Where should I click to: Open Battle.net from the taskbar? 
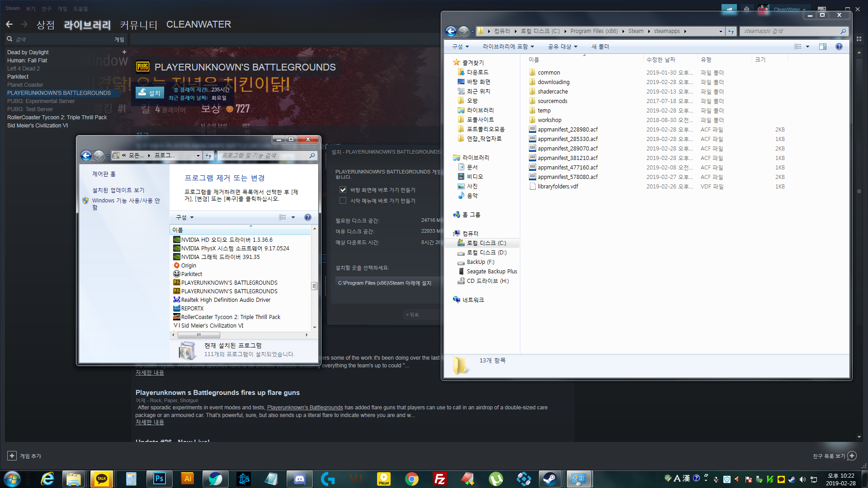tap(243, 479)
